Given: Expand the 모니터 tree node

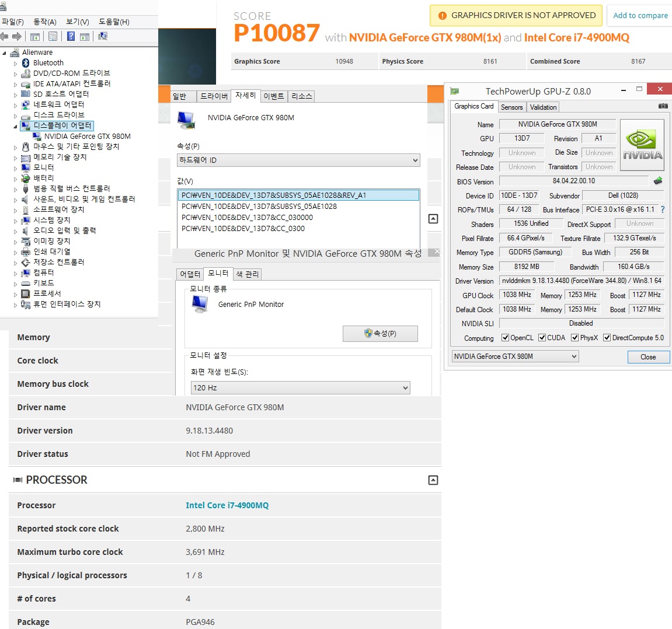Looking at the screenshot, I should pos(15,168).
